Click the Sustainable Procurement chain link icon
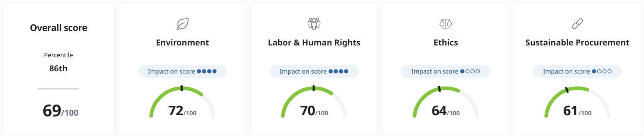 [577, 24]
